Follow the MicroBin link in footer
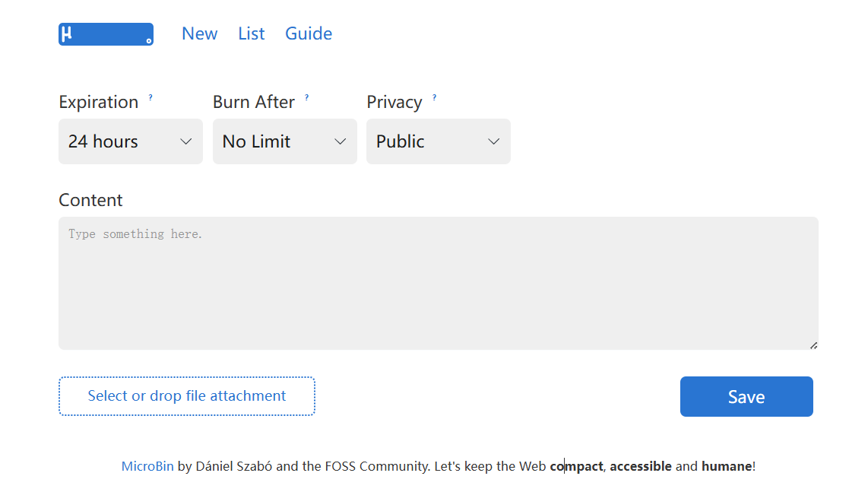The height and width of the screenshot is (492, 868). tap(147, 466)
